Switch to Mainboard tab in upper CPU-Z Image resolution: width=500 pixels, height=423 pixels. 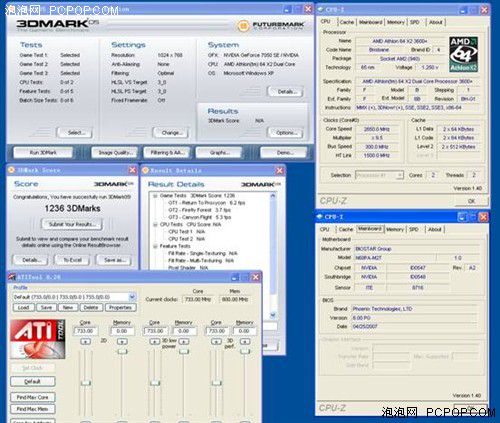pos(370,22)
